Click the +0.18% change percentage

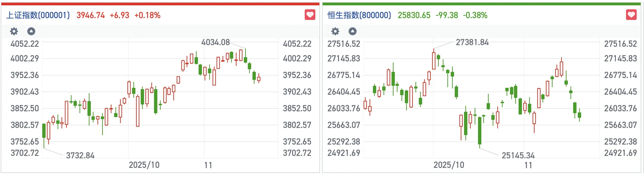[147, 15]
